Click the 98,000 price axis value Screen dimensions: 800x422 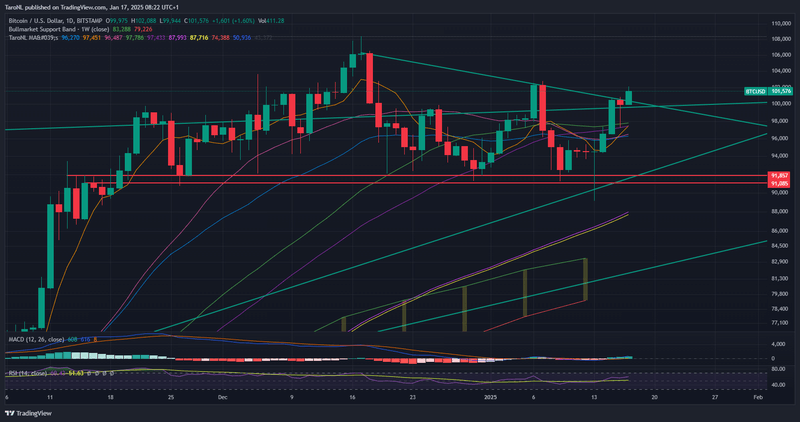click(781, 121)
